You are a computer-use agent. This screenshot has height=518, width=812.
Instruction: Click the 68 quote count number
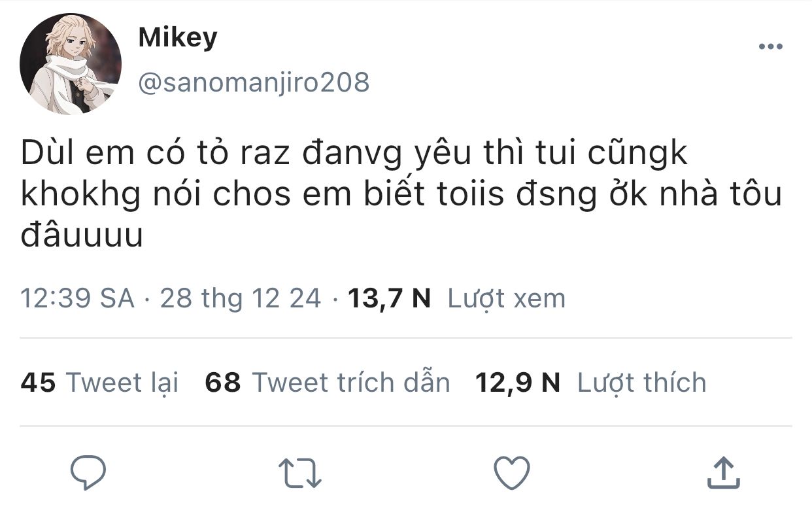pyautogui.click(x=223, y=383)
